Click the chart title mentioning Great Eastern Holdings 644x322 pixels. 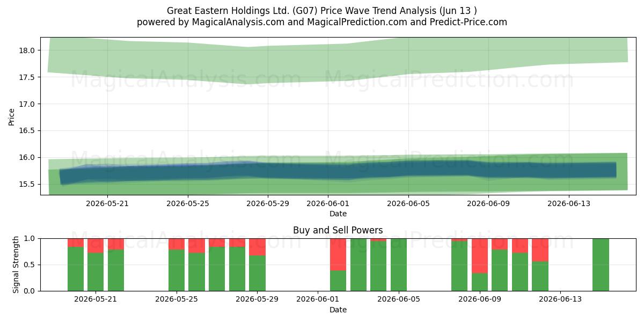[322, 10]
